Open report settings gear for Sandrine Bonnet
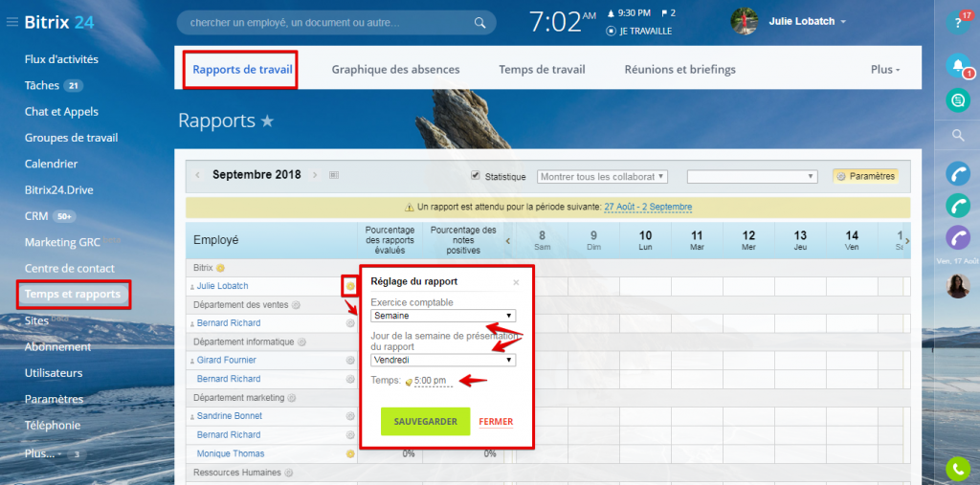Image resolution: width=980 pixels, height=485 pixels. [350, 416]
